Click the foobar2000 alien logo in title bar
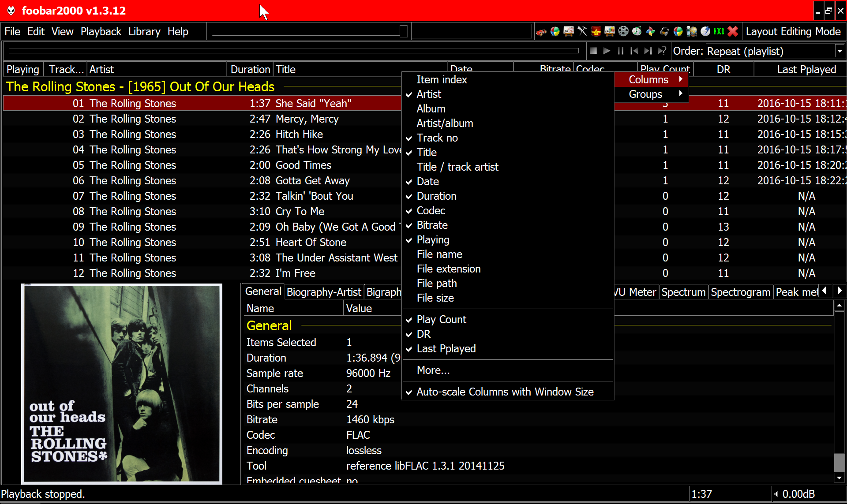The height and width of the screenshot is (504, 847). 11,11
